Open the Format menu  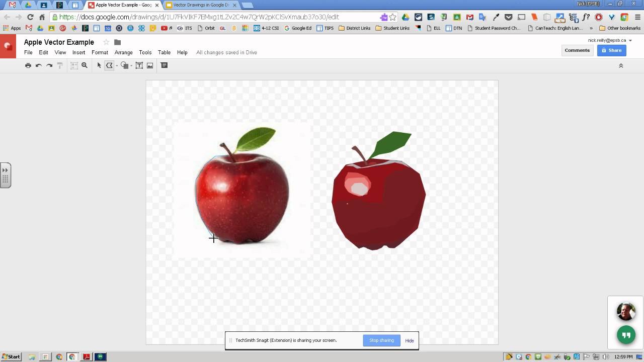(x=100, y=52)
